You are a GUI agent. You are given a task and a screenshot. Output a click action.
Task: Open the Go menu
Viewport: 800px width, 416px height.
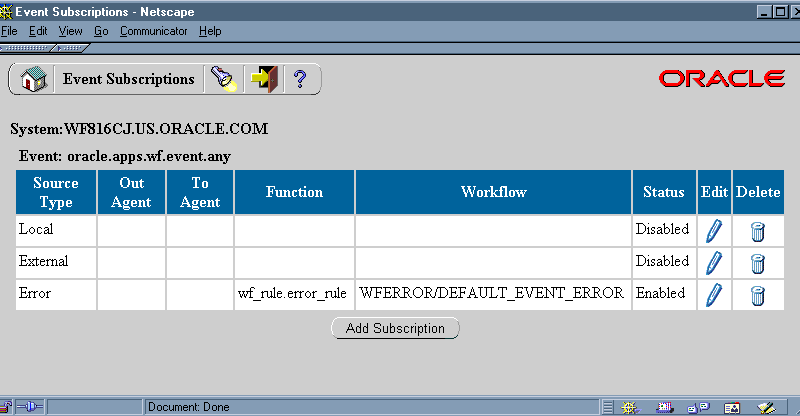coord(101,31)
